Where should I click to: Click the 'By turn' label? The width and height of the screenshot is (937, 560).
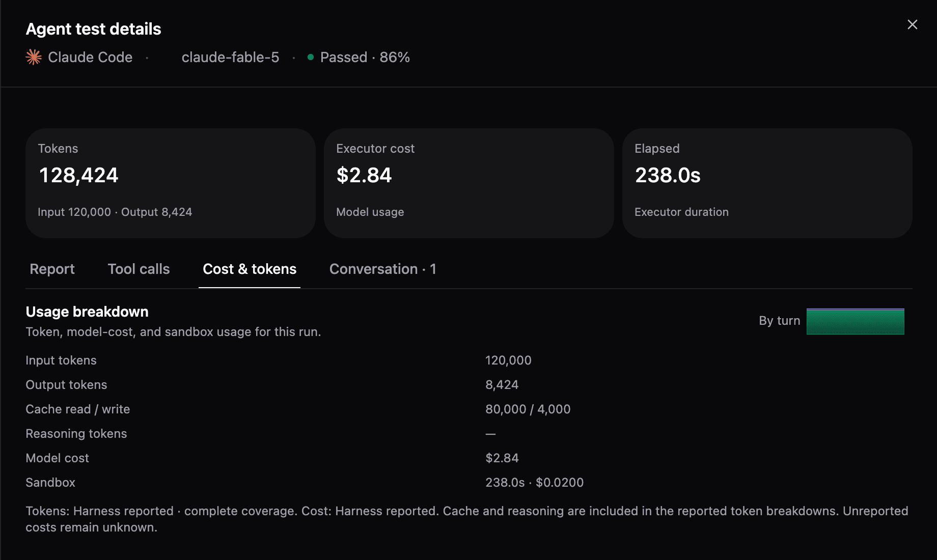(x=779, y=321)
